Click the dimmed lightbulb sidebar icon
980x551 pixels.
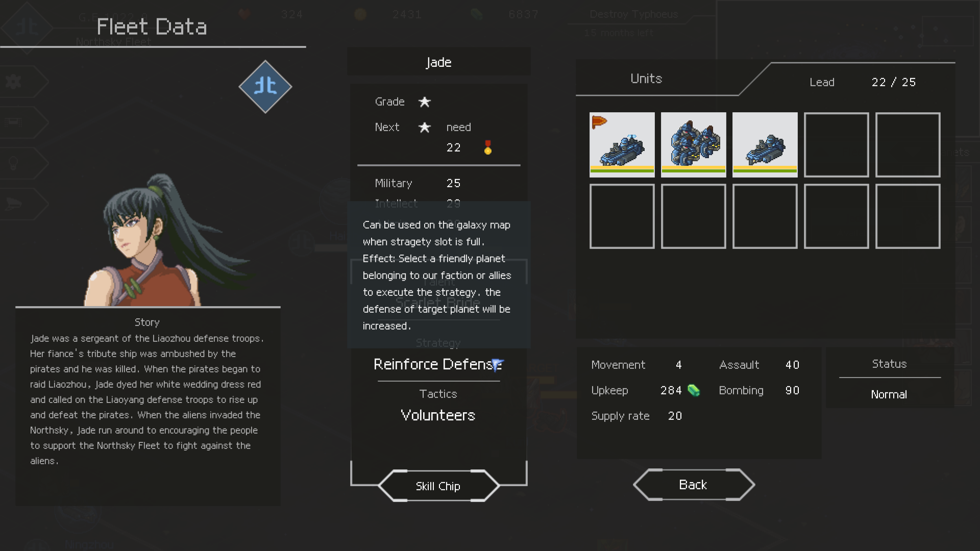14,163
